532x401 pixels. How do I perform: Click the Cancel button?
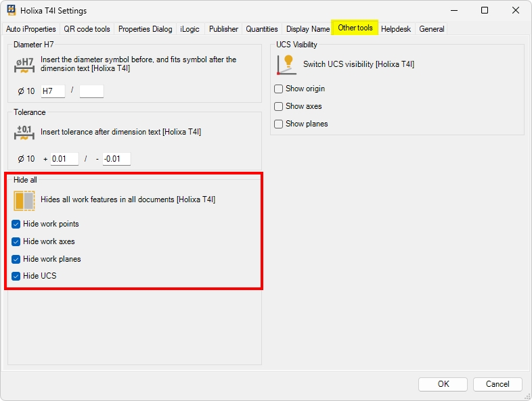click(x=497, y=384)
